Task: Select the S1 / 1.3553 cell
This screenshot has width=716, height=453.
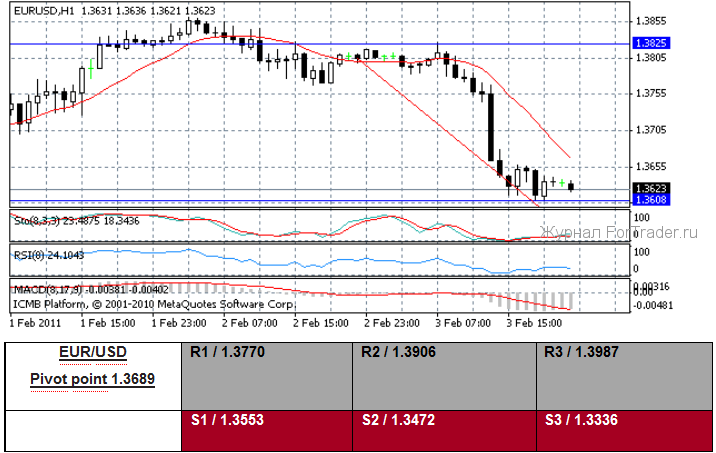Action: (x=267, y=431)
